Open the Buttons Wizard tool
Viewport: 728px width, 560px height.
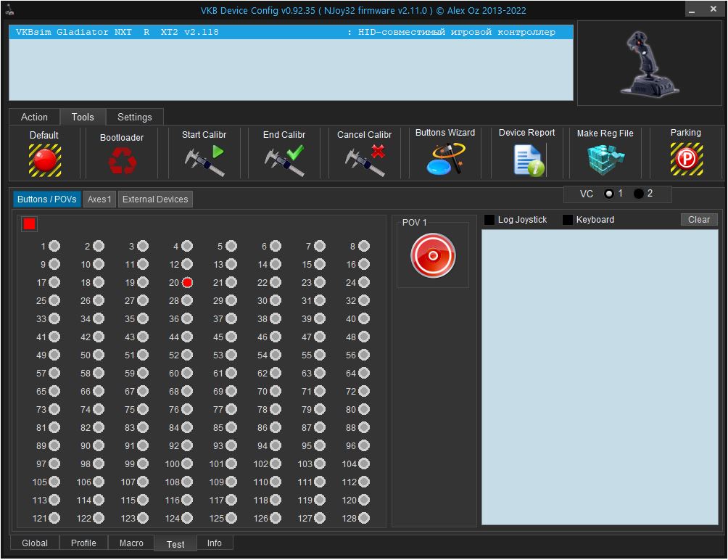[x=445, y=160]
